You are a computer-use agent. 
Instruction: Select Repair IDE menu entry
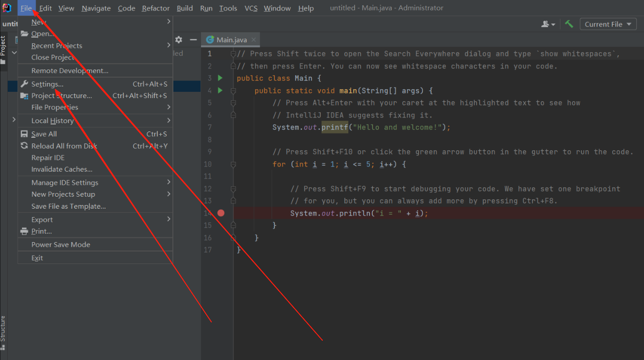point(95,158)
